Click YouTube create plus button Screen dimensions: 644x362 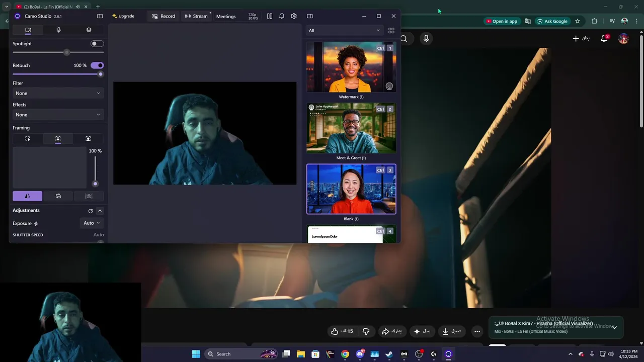coord(581,39)
